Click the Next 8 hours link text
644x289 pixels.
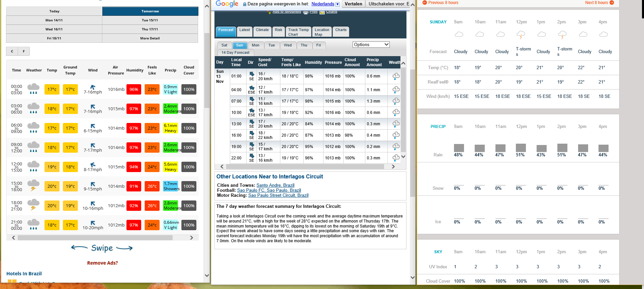pos(596,3)
